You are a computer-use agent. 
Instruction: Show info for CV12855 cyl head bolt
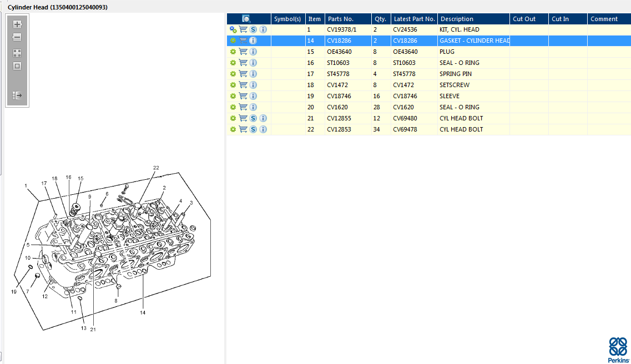[x=263, y=118]
